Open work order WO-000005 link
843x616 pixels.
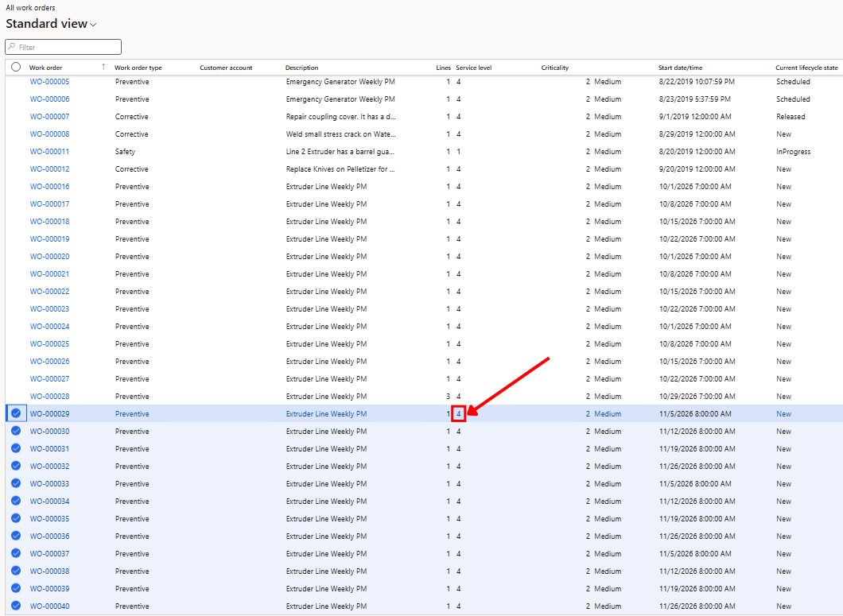49,82
